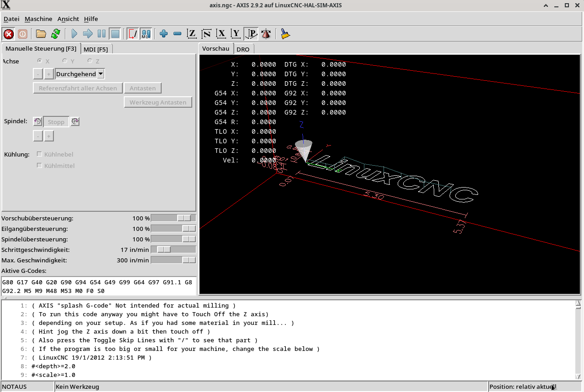The width and height of the screenshot is (584, 392).
Task: Toggle the emergency stop button
Action: (8, 34)
